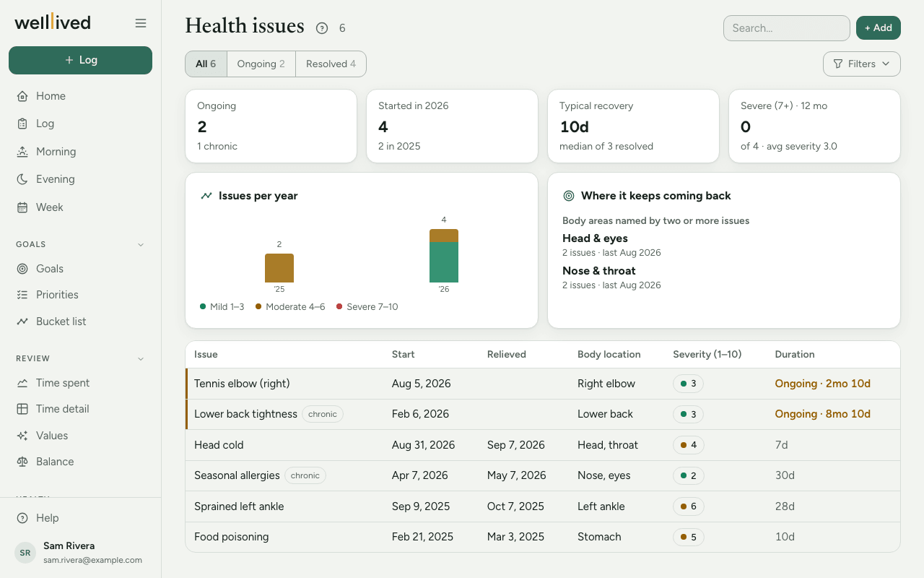Click the Time spent chart icon
Viewport: 924px width, 578px height.
(x=22, y=383)
